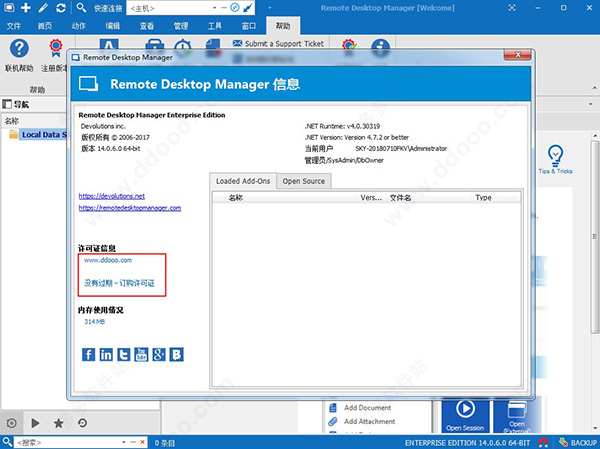Image resolution: width=600 pixels, height=449 pixels.
Task: Click the quick connect magnifier icon
Action: [81, 8]
